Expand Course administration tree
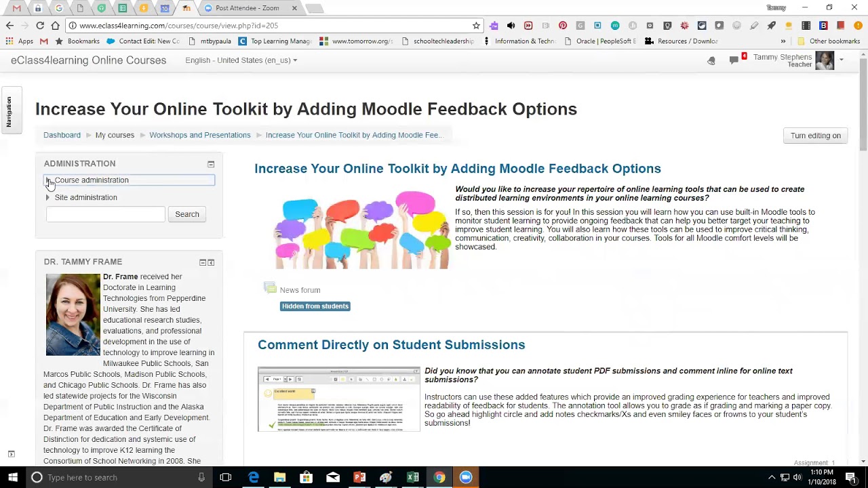868x488 pixels. 48,180
